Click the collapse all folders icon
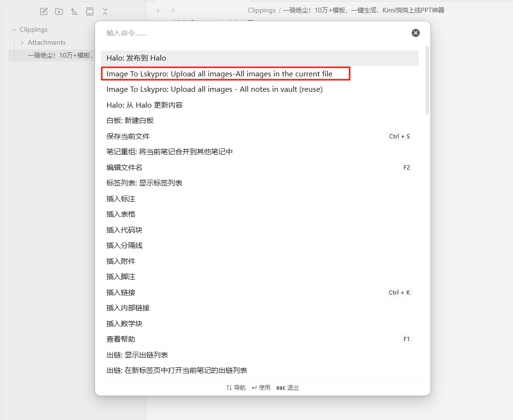The height and width of the screenshot is (420, 513). 105,12
